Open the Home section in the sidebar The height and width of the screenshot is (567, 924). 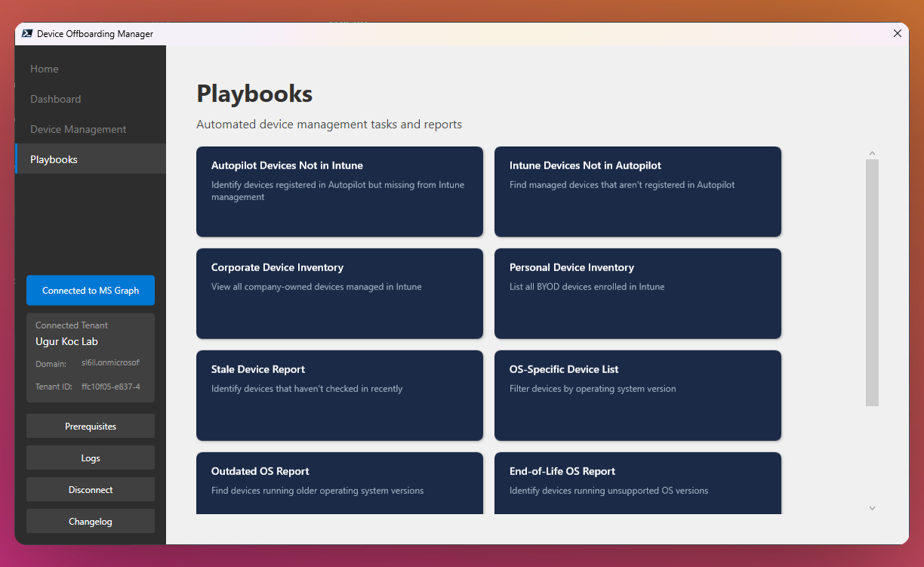44,69
